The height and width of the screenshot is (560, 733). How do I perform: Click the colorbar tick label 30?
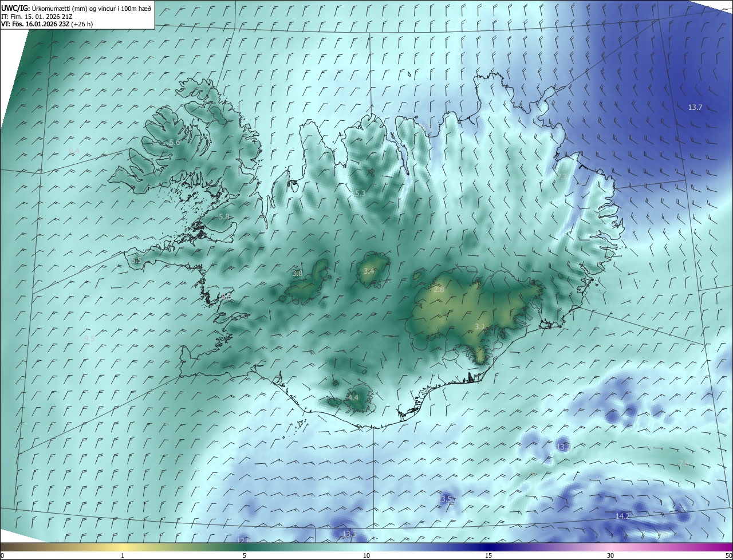coord(610,555)
